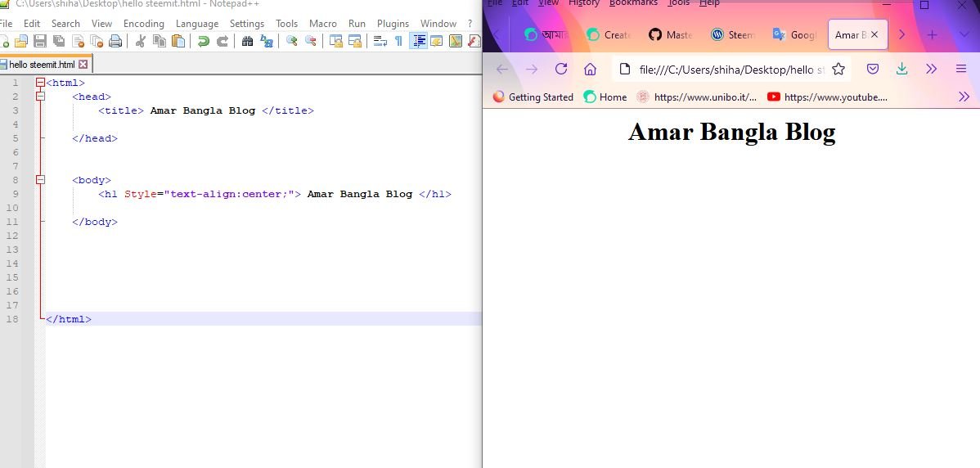Close the hello steemit.html document tab
980x468 pixels.
83,65
